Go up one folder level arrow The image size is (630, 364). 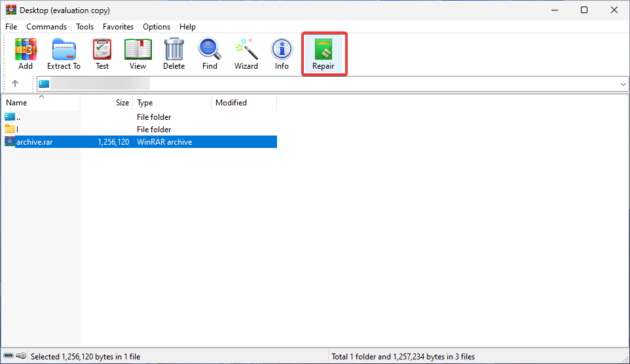(15, 84)
